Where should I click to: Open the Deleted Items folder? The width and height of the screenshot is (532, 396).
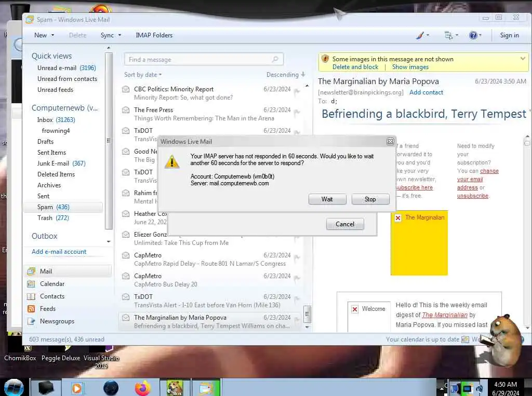point(56,174)
